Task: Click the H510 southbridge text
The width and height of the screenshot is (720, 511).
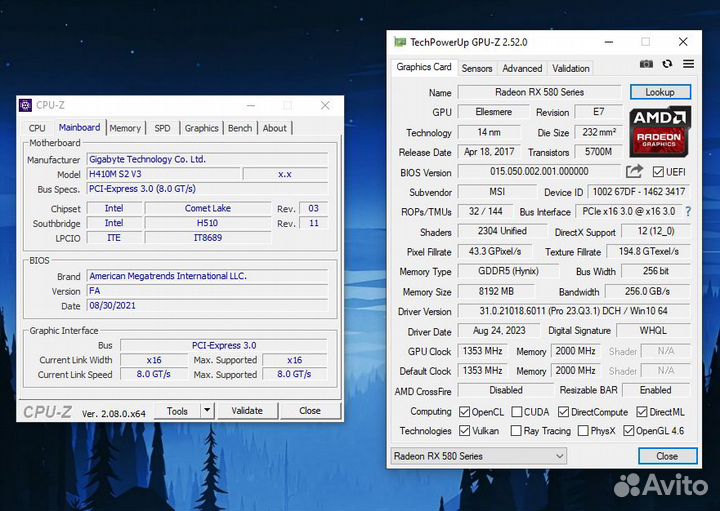Action: [x=208, y=223]
